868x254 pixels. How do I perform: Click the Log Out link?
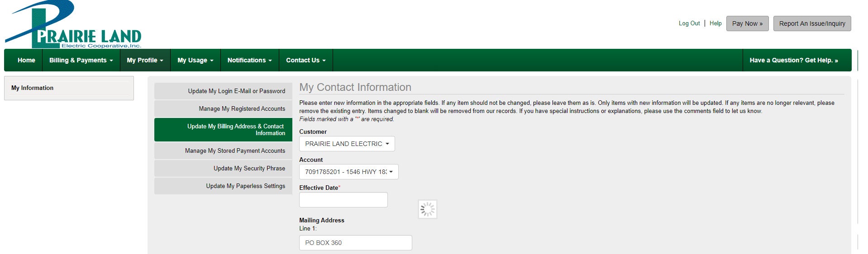(689, 24)
